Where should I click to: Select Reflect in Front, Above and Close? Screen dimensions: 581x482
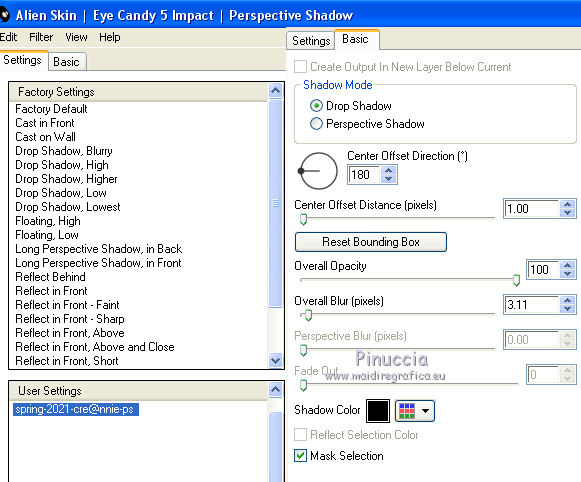95,347
